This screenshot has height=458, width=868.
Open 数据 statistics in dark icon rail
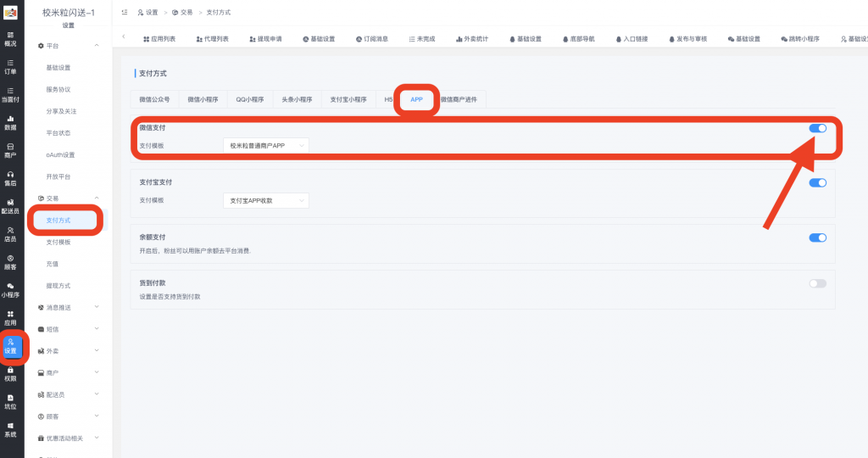(x=10, y=123)
